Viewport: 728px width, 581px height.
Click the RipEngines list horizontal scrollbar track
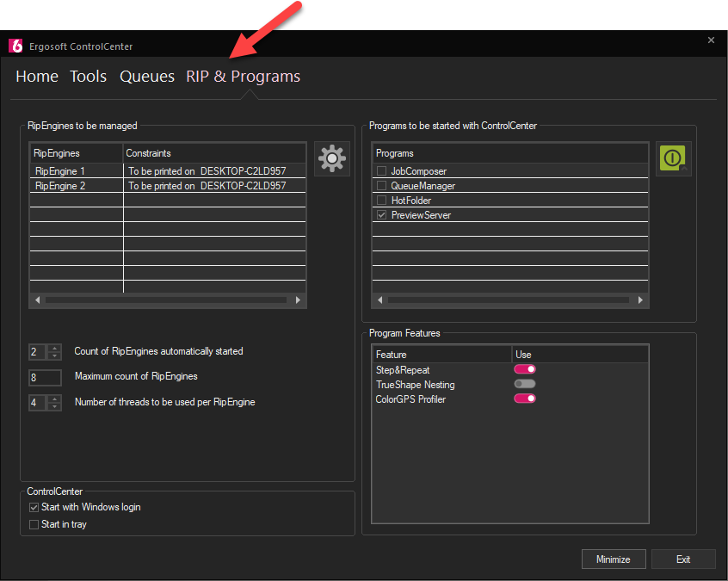coord(166,300)
